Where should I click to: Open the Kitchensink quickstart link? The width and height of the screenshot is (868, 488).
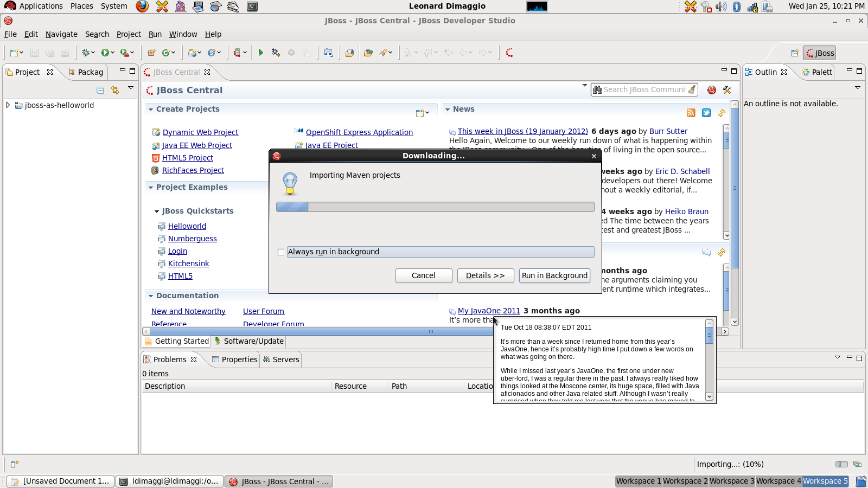click(x=189, y=264)
